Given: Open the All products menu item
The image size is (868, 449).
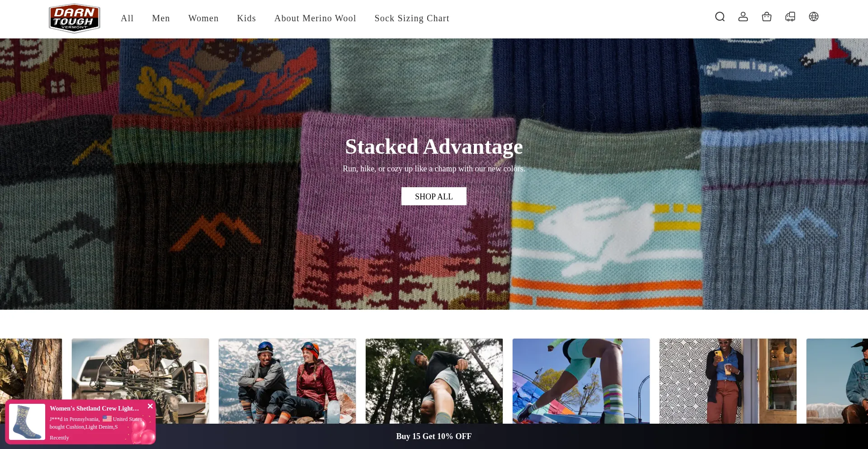Looking at the screenshot, I should pyautogui.click(x=127, y=19).
